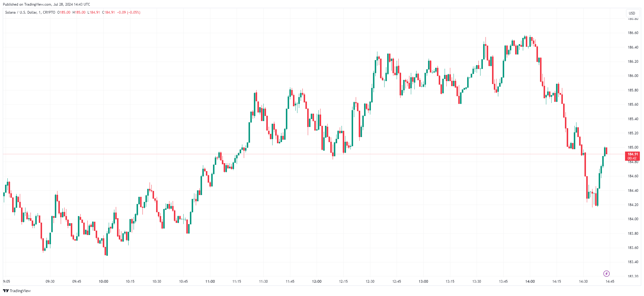
Task: Click the 185.60 price axis label
Action: point(633,104)
